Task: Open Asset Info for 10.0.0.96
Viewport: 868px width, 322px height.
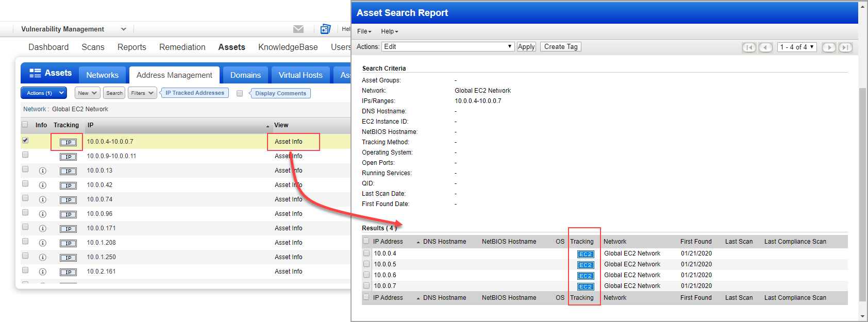Action: click(289, 214)
